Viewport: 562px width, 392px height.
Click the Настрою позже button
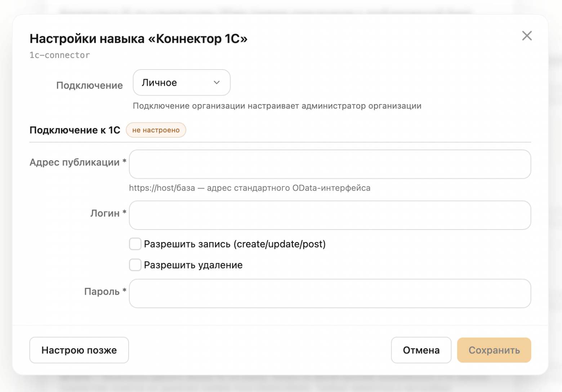(x=79, y=350)
